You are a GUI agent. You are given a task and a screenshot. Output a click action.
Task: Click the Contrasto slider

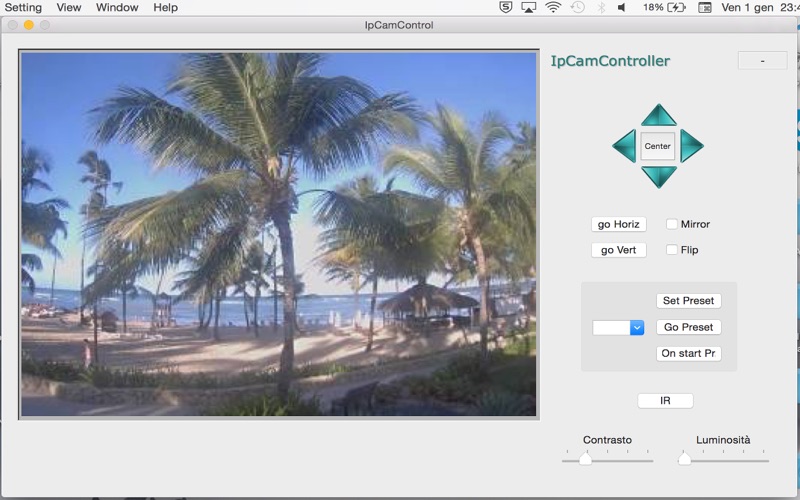pos(607,459)
